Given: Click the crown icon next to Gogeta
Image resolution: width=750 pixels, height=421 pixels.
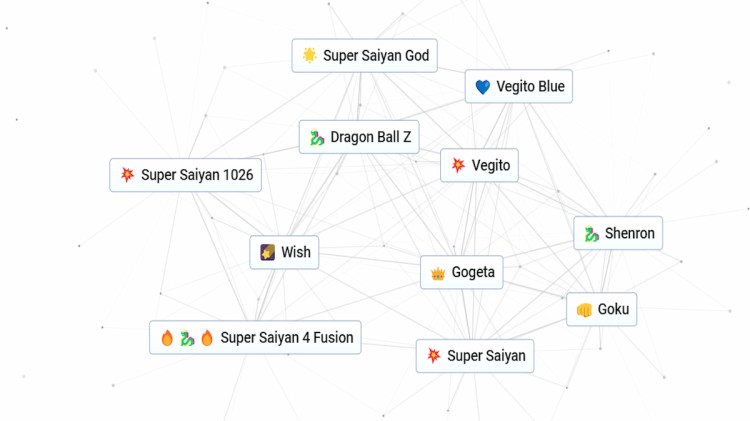Looking at the screenshot, I should [x=438, y=272].
